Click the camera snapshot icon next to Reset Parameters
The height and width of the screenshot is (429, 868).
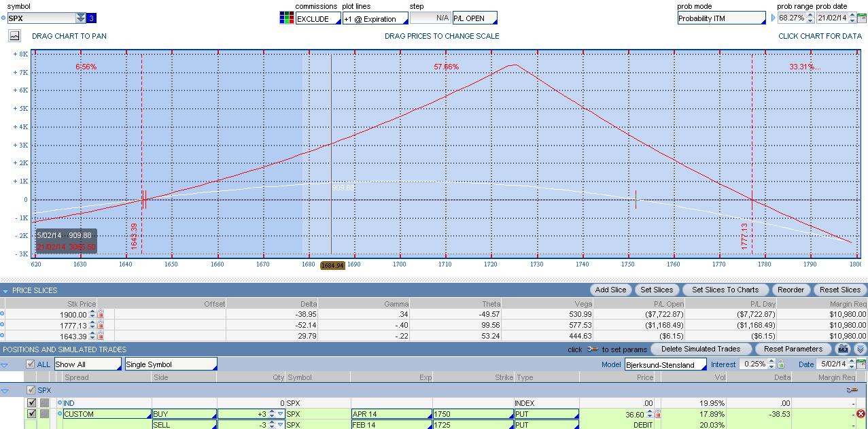tap(844, 349)
